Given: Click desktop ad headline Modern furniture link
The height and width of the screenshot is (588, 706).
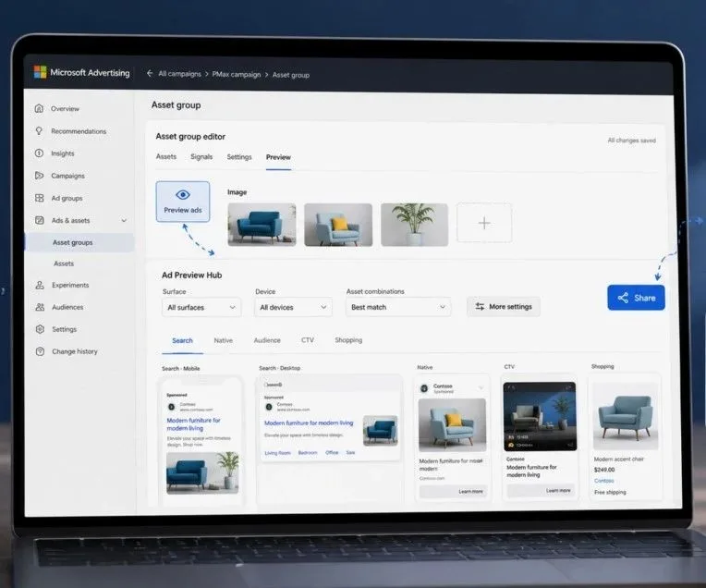Looking at the screenshot, I should pyautogui.click(x=309, y=423).
